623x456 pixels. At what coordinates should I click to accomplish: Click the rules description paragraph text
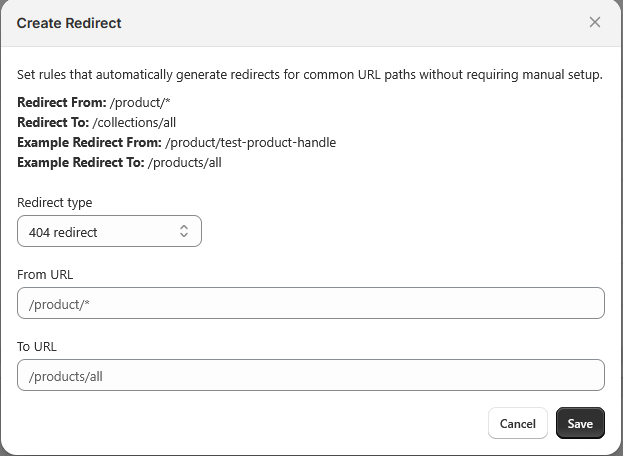coord(310,75)
